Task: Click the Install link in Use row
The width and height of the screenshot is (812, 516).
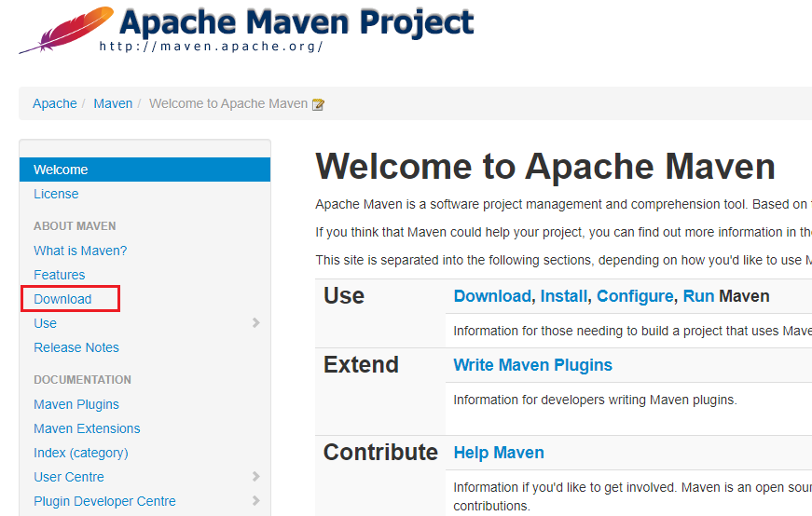Action: 563,296
